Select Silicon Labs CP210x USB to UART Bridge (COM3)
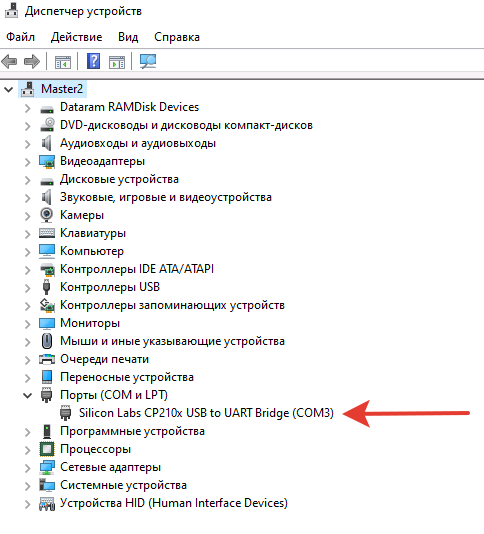Image resolution: width=484 pixels, height=534 pixels. pyautogui.click(x=206, y=413)
